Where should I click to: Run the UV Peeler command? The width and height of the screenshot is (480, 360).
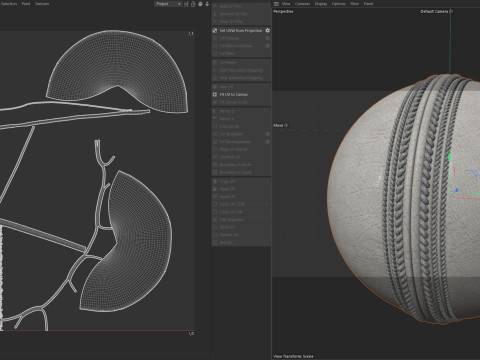click(241, 62)
